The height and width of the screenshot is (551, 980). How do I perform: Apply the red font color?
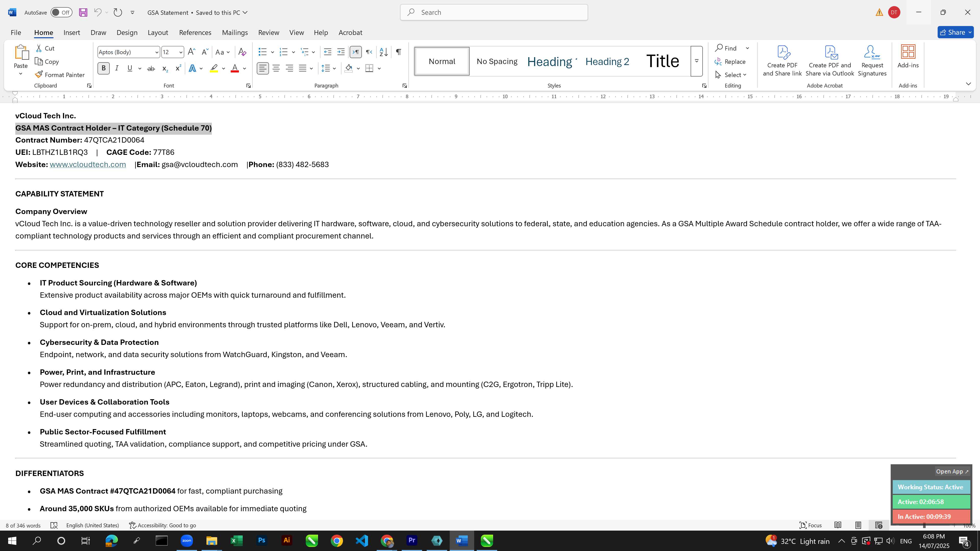pyautogui.click(x=235, y=68)
